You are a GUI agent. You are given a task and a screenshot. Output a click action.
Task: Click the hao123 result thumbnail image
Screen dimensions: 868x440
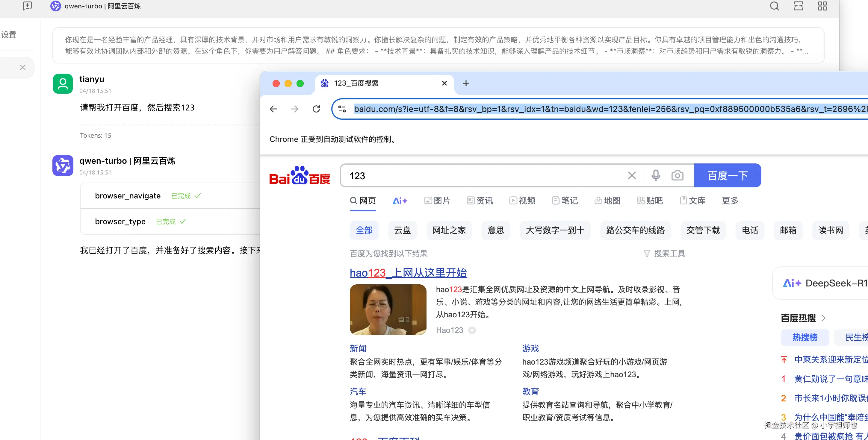tap(388, 310)
